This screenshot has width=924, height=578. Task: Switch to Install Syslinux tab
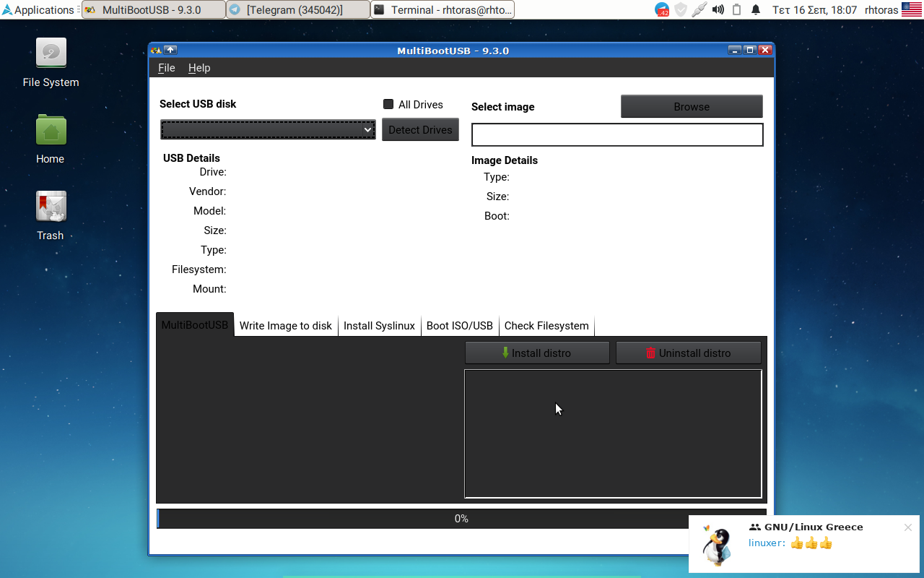coord(379,325)
